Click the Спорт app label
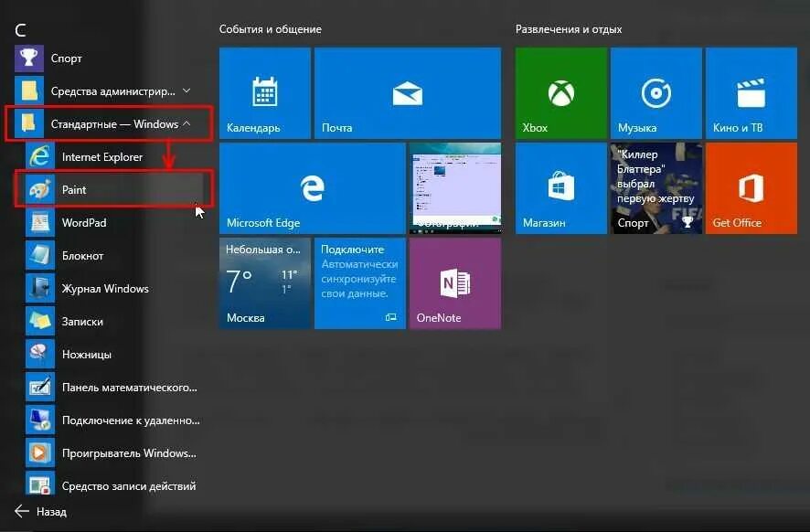This screenshot has height=532, width=810. 66,59
